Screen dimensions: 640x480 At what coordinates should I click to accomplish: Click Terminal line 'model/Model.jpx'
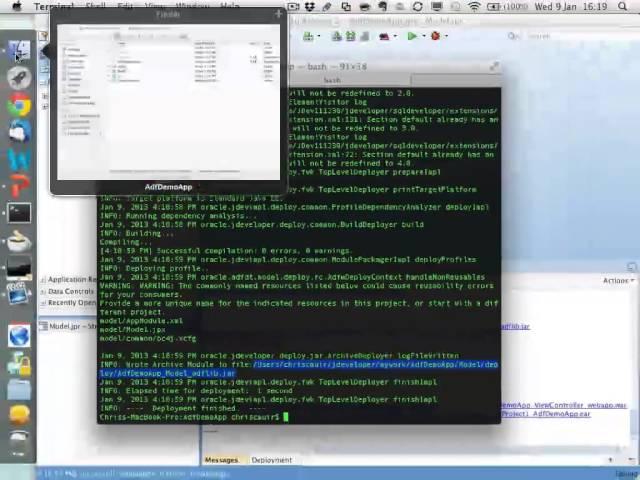click(x=133, y=330)
